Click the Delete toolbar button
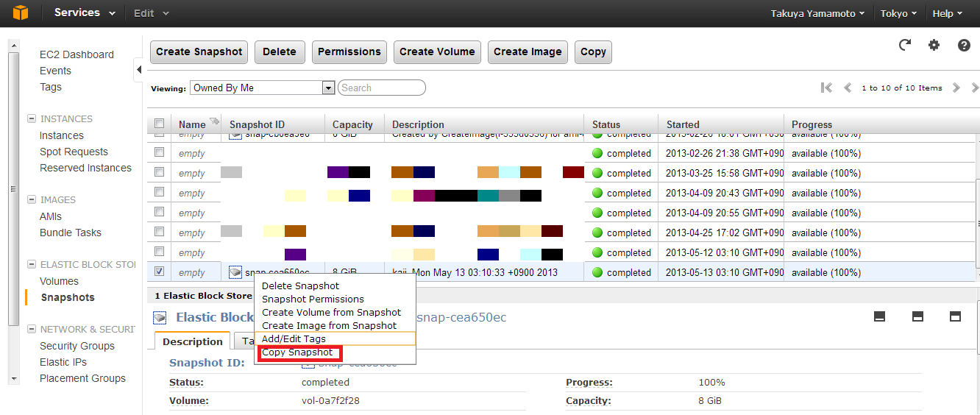 coord(280,52)
